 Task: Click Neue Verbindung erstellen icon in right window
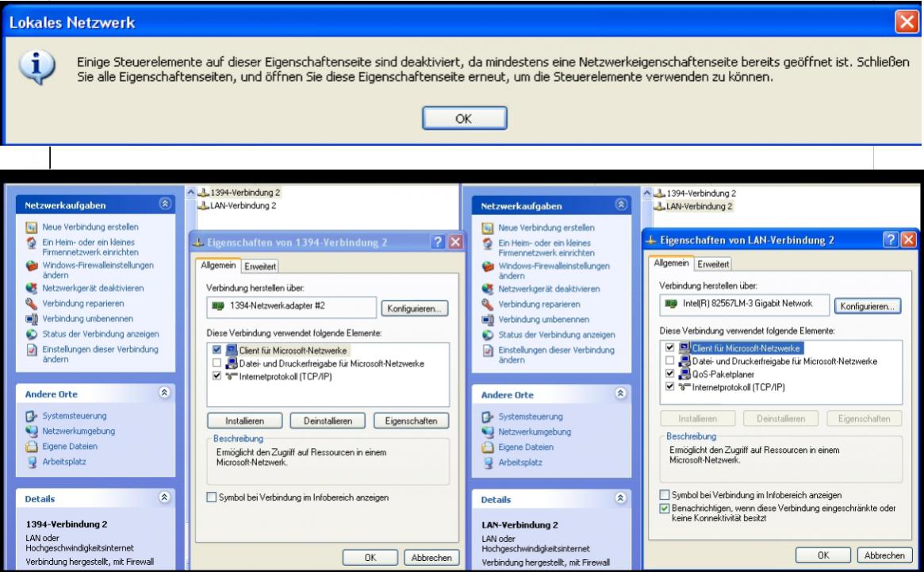[487, 228]
